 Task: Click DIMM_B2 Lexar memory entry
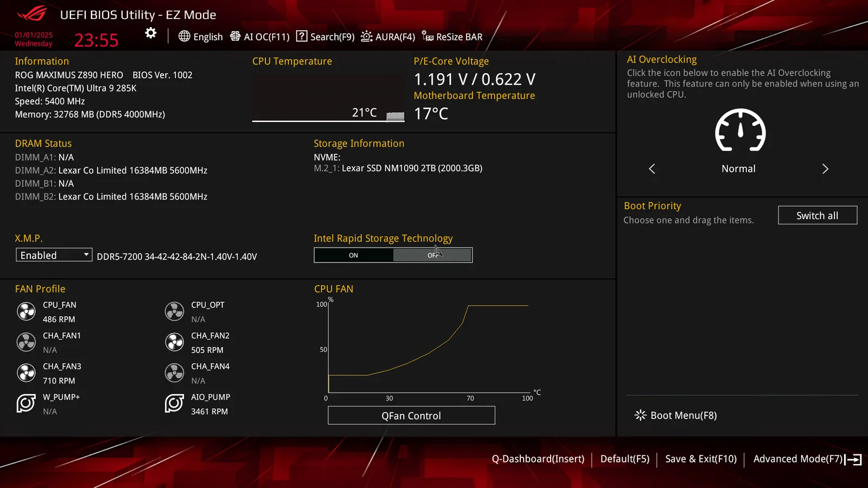pos(111,196)
